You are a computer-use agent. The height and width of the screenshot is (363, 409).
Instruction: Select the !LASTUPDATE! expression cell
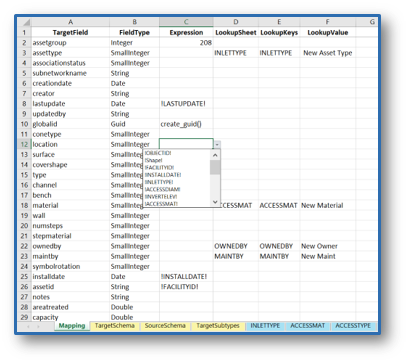186,104
